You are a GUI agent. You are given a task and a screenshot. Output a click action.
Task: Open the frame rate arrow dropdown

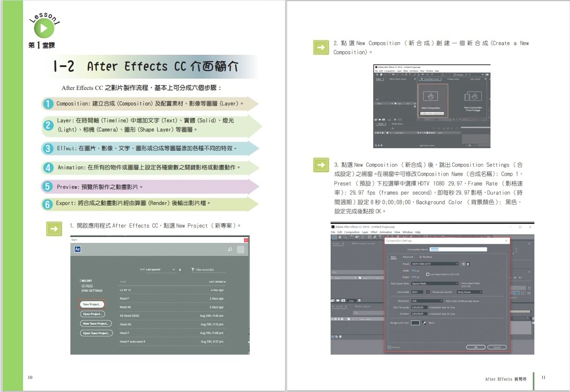(x=428, y=292)
